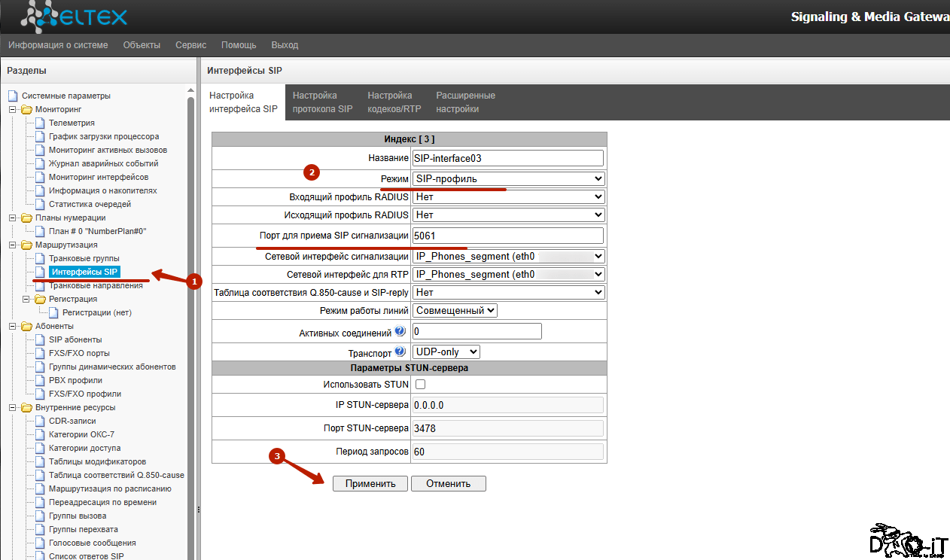Click the Отменить button
Viewport: 950px width, 560px height.
point(449,483)
